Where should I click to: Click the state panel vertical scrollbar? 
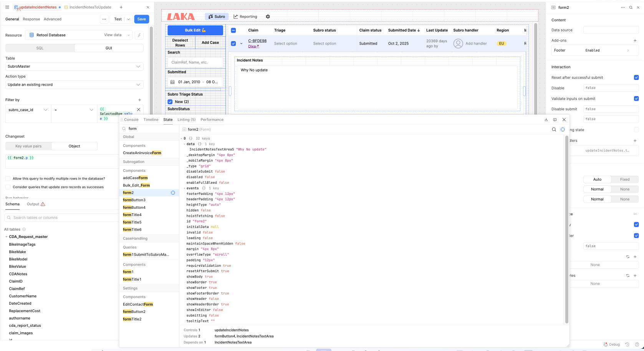pos(566,231)
